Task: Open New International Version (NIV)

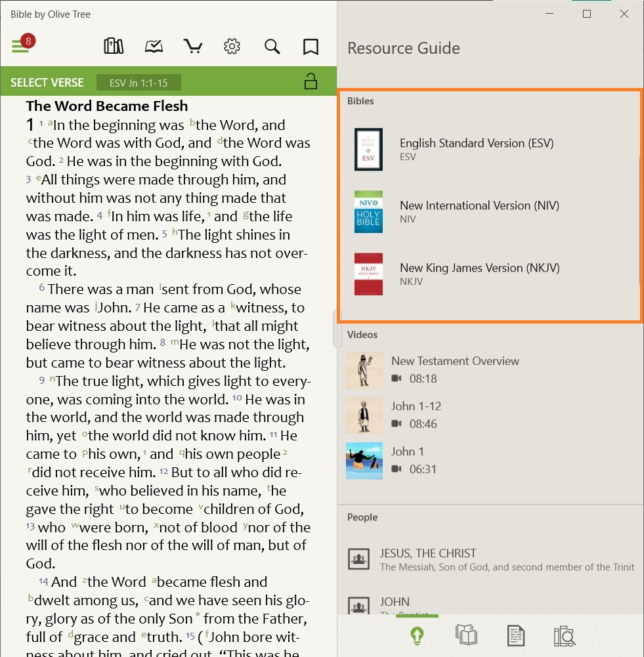Action: click(x=489, y=212)
